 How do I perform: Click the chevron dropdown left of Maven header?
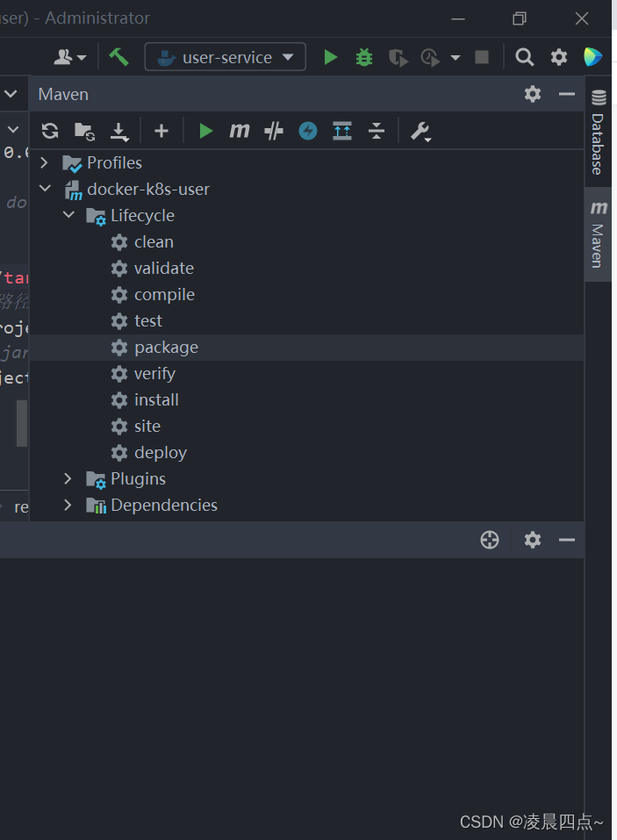(11, 94)
